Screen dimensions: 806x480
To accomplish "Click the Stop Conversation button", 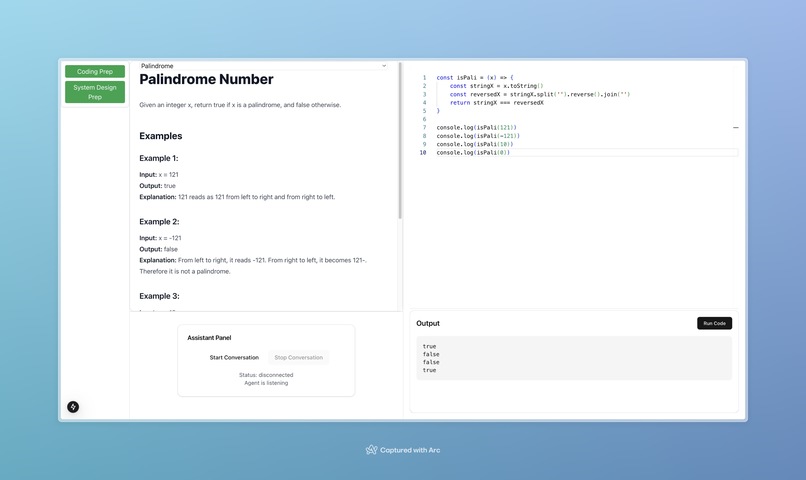I will 299,357.
